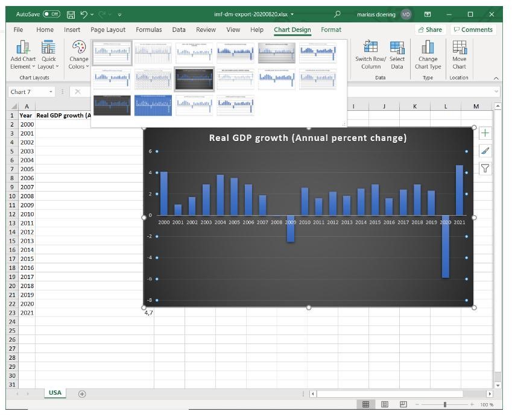
Task: Click Change Chart Type icon
Action: (x=428, y=48)
